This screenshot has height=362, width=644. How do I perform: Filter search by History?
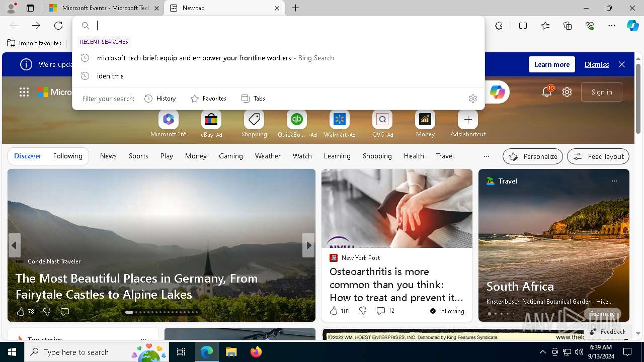point(160,99)
